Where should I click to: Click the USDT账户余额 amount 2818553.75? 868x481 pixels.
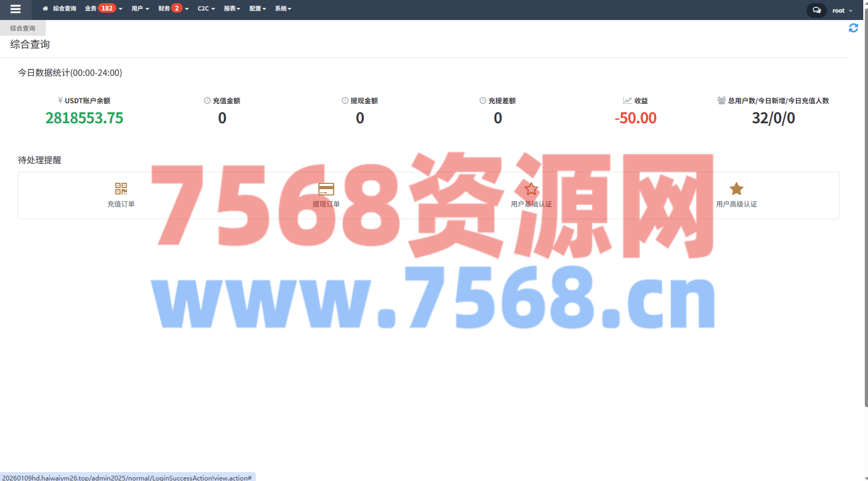[84, 118]
